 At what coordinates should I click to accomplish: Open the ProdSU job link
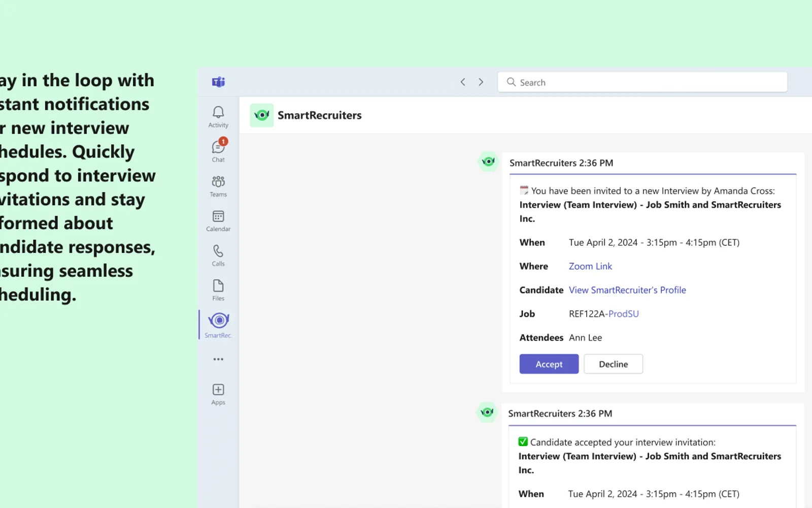pyautogui.click(x=623, y=314)
